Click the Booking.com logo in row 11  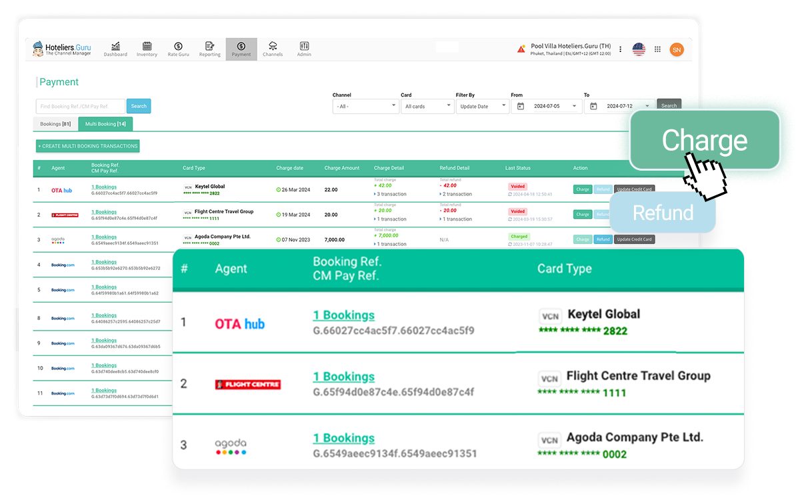63,393
